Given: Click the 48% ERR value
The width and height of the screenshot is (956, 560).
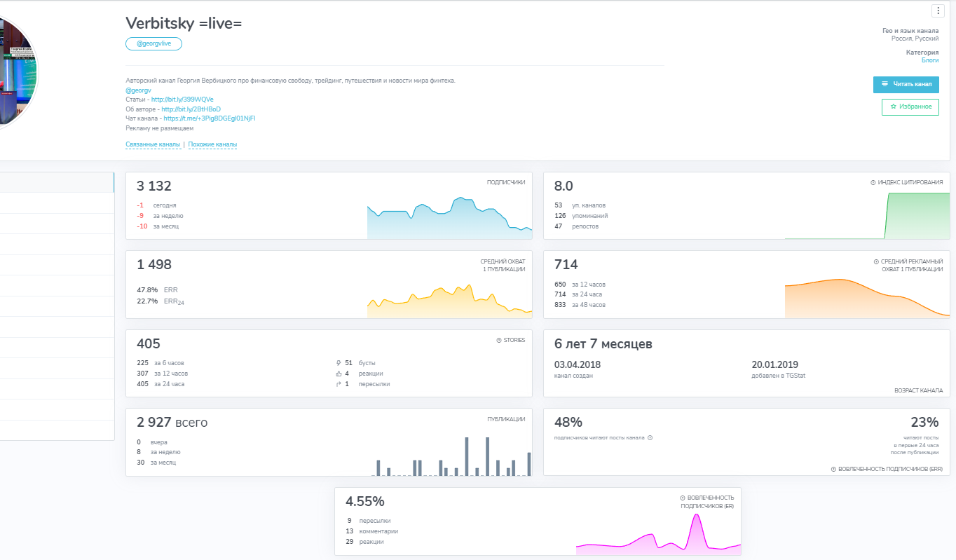Looking at the screenshot, I should click(568, 423).
